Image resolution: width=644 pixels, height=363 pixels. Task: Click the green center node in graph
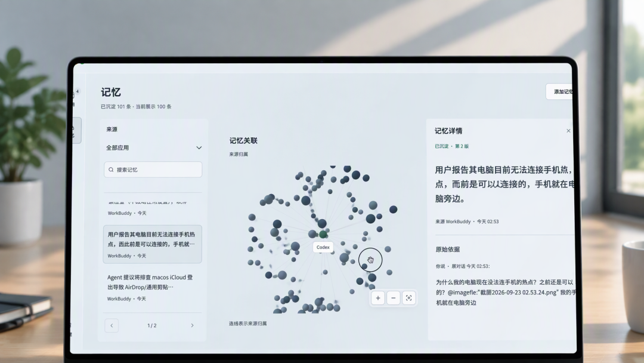coord(323,234)
